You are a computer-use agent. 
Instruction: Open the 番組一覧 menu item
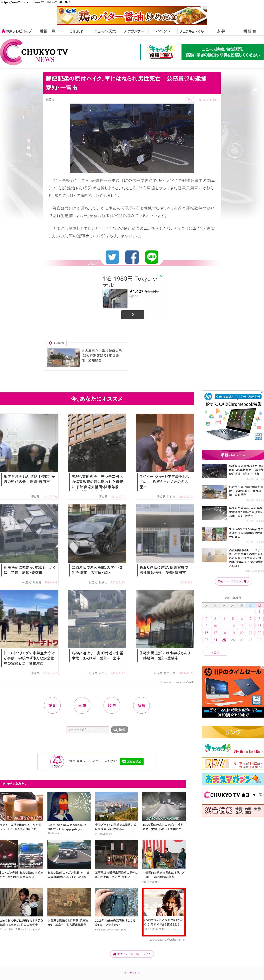[47, 31]
